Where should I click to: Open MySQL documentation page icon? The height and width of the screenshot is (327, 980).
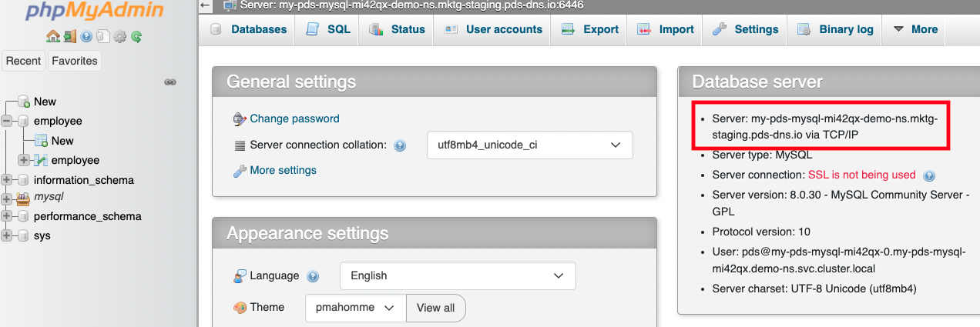coord(103,36)
